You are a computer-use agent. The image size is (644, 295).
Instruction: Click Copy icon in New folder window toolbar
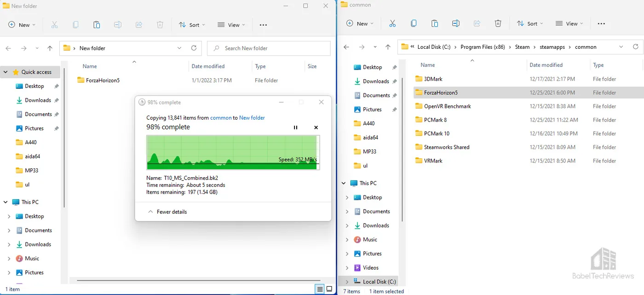point(75,25)
